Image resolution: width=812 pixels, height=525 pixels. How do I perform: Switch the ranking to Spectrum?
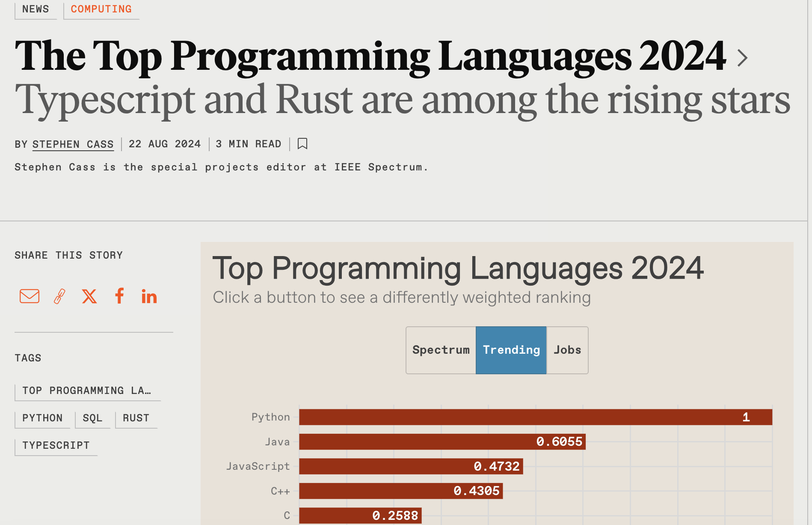click(441, 350)
